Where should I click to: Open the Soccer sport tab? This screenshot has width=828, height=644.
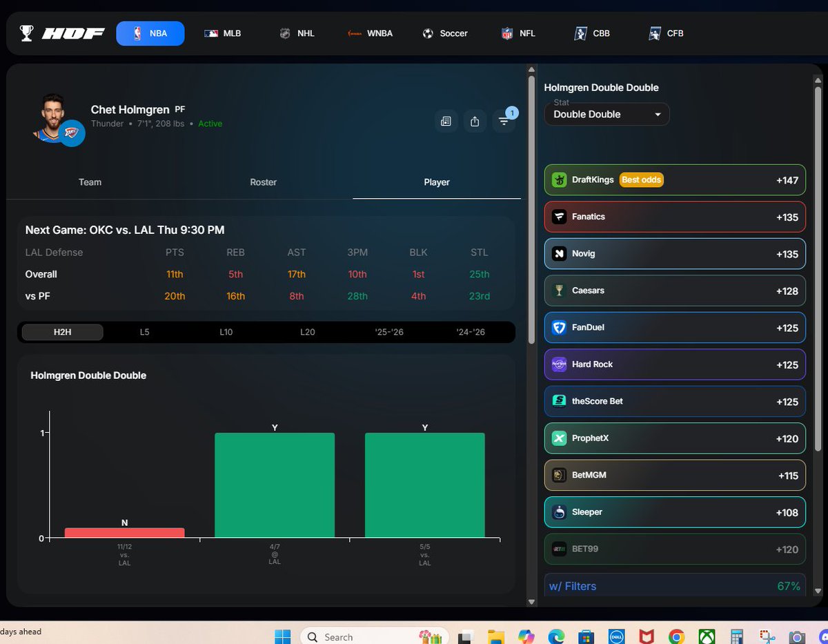(x=445, y=33)
